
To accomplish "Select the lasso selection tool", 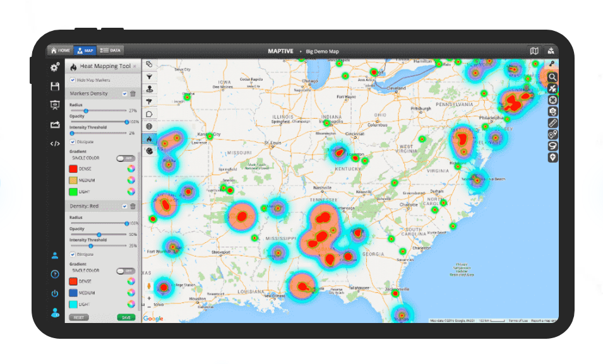I will point(552,146).
